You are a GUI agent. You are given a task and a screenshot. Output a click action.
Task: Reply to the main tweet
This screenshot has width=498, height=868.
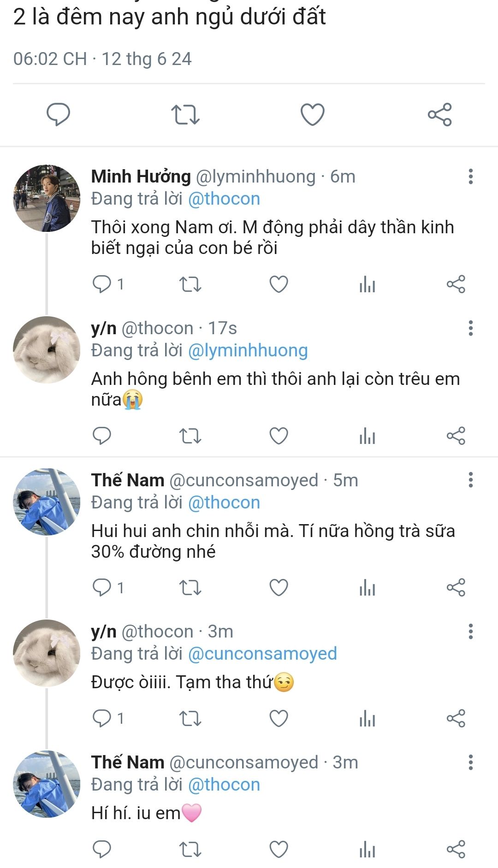click(58, 114)
